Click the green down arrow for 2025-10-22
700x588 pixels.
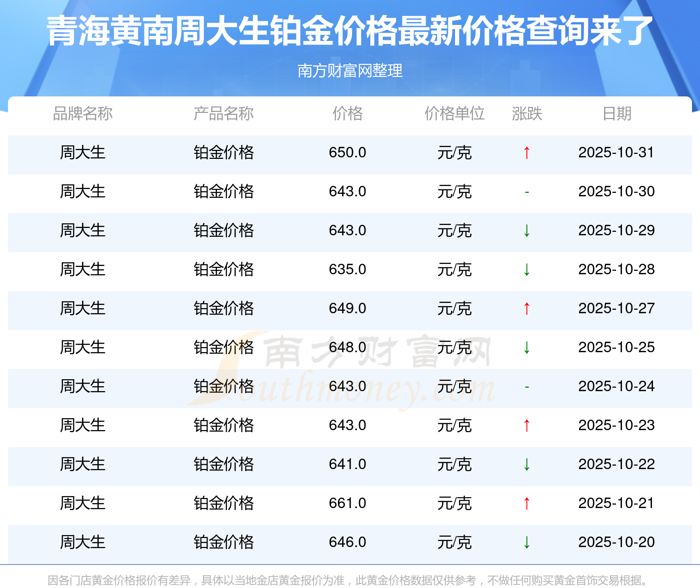click(526, 464)
